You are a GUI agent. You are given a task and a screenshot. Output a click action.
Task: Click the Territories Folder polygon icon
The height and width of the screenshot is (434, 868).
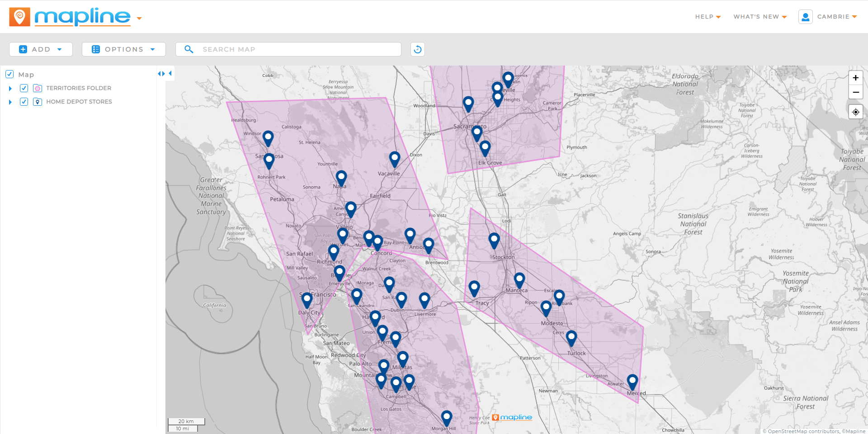pyautogui.click(x=38, y=88)
